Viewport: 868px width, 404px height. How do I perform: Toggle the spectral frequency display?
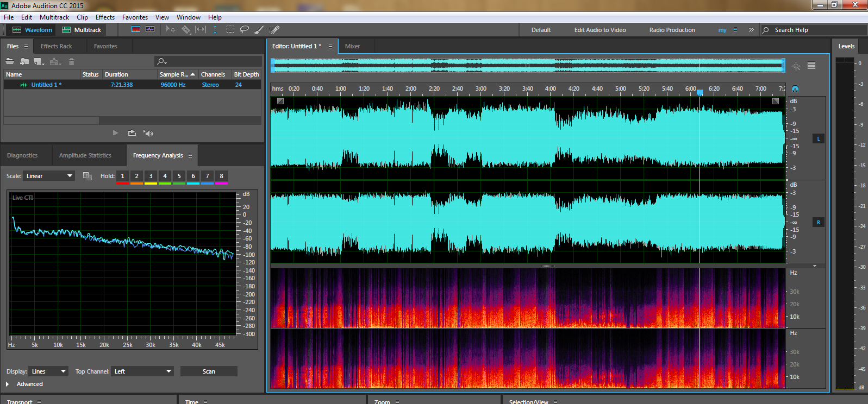click(136, 29)
